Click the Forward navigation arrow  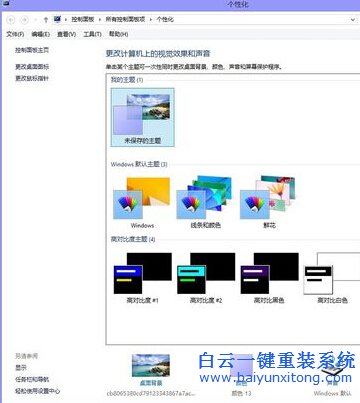coord(24,20)
